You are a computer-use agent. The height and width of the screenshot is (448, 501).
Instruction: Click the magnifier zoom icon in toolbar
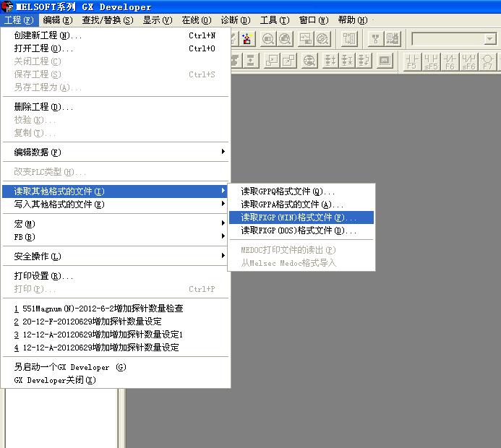(x=268, y=39)
